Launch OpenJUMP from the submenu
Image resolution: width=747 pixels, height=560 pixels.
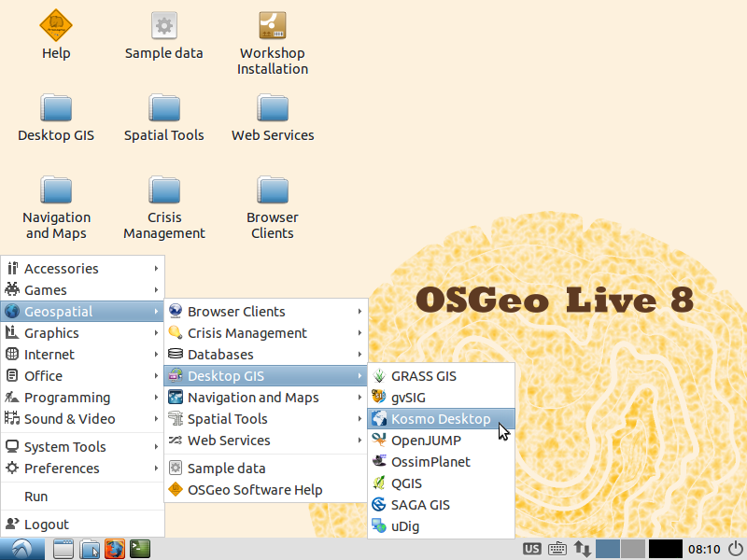point(441,441)
